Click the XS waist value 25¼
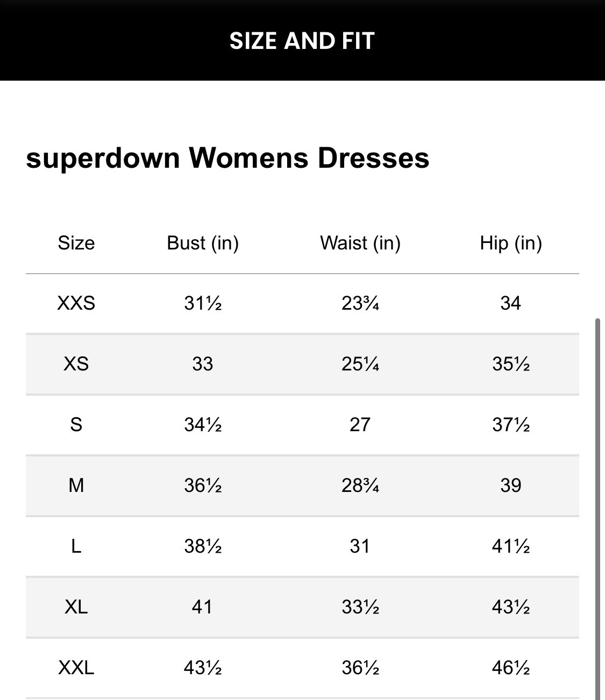Screen dimensions: 605x700 pyautogui.click(x=360, y=364)
